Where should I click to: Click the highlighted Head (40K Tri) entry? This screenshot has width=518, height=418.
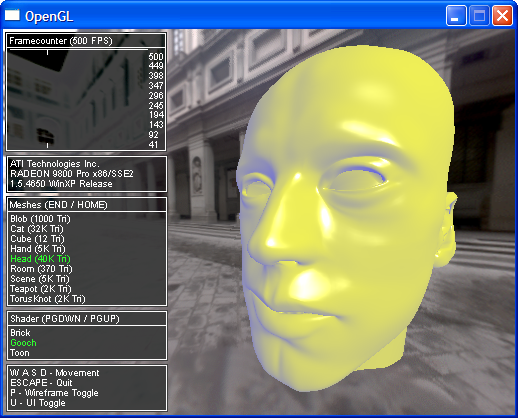click(x=40, y=259)
